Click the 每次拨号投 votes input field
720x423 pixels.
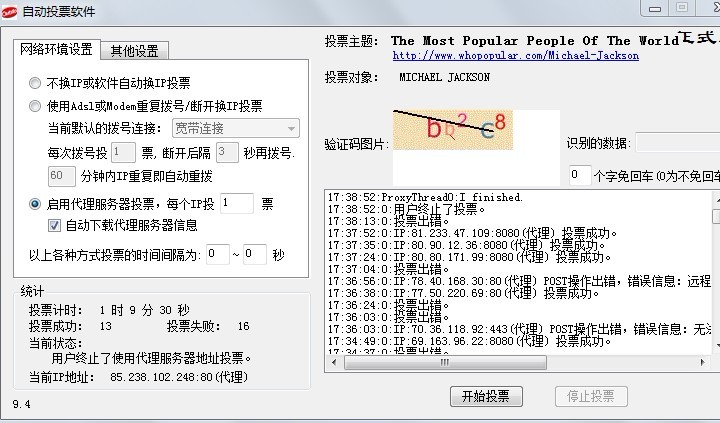(124, 152)
